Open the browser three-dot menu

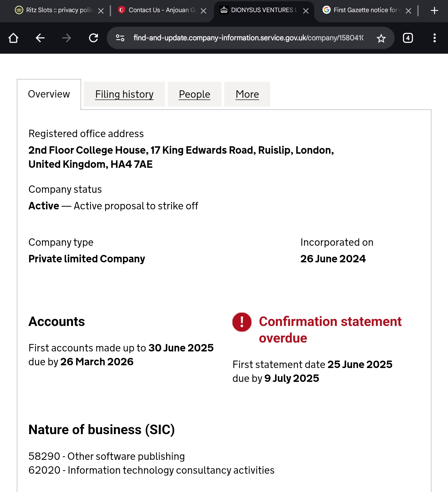(x=434, y=38)
